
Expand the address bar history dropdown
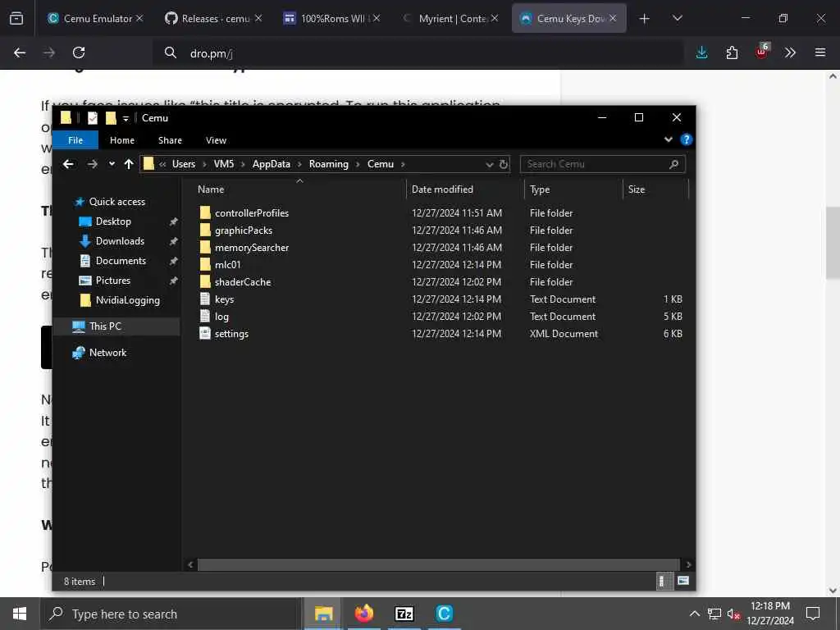(489, 164)
